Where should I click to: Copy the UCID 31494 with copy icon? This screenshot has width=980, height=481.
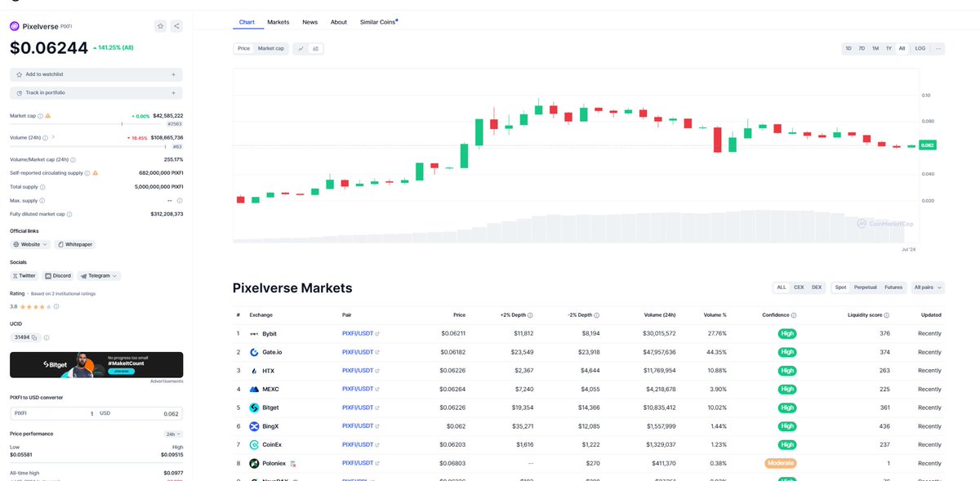click(x=36, y=337)
